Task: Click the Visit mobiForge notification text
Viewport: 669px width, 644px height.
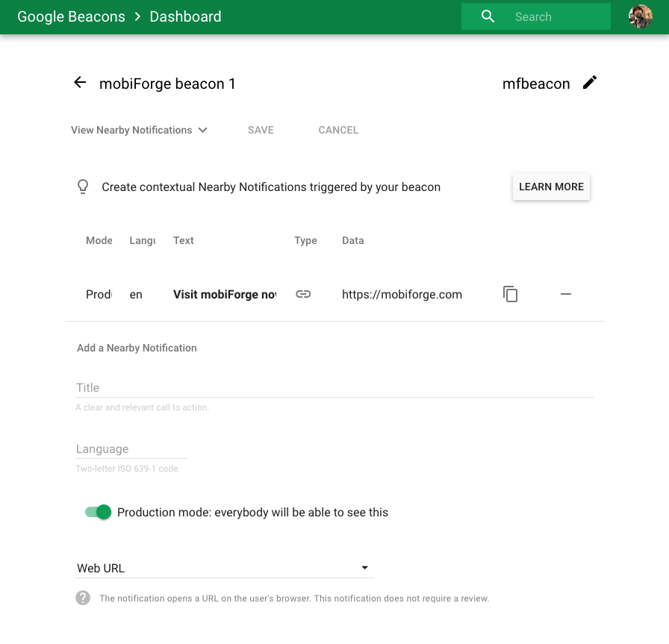Action: point(225,295)
